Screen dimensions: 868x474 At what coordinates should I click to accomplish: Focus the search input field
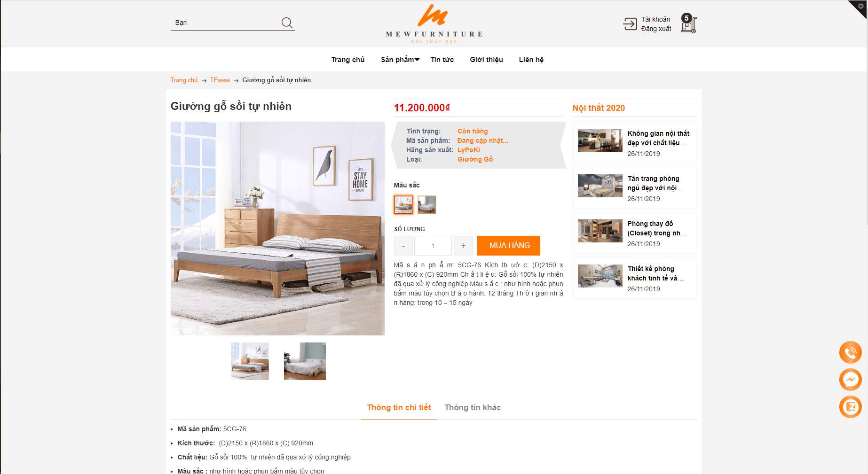tap(226, 23)
